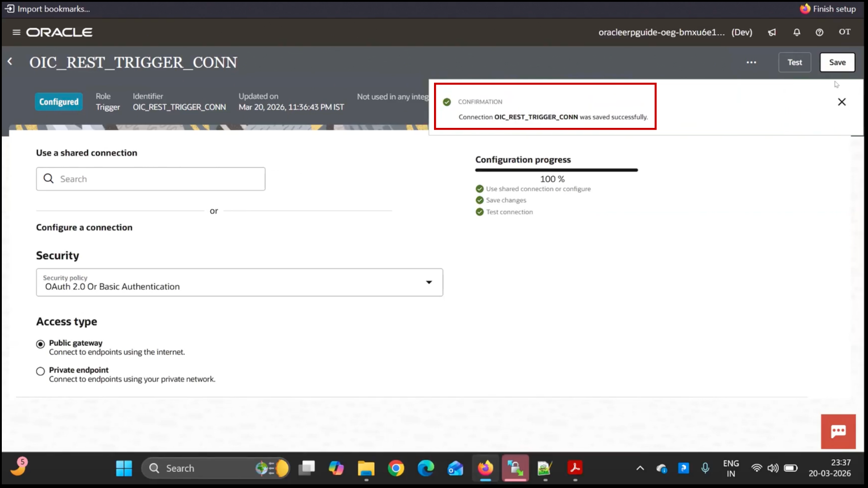Click the Configured status badge
Viewport: 868px width, 488px height.
point(59,102)
